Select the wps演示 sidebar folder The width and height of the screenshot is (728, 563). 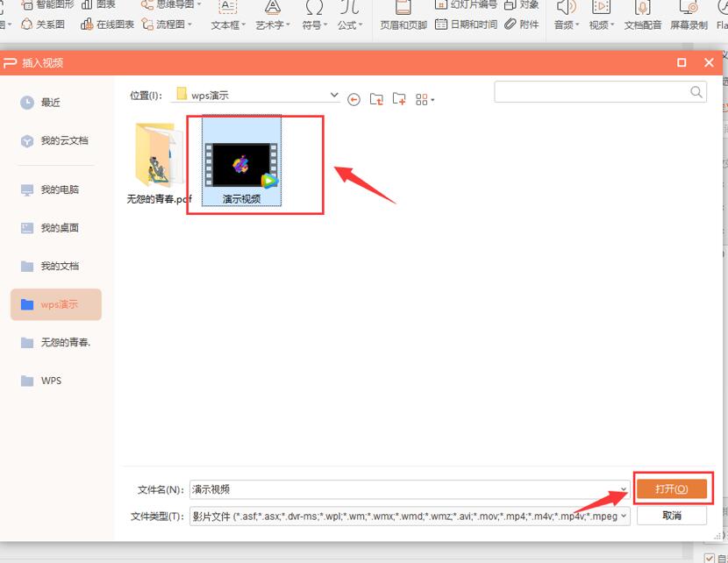pos(58,304)
